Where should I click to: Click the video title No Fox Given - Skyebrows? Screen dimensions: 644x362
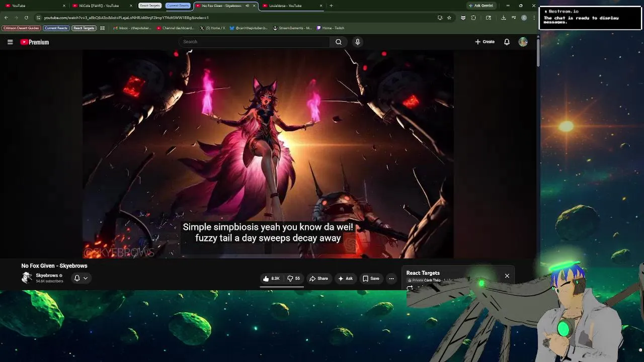pos(54,266)
